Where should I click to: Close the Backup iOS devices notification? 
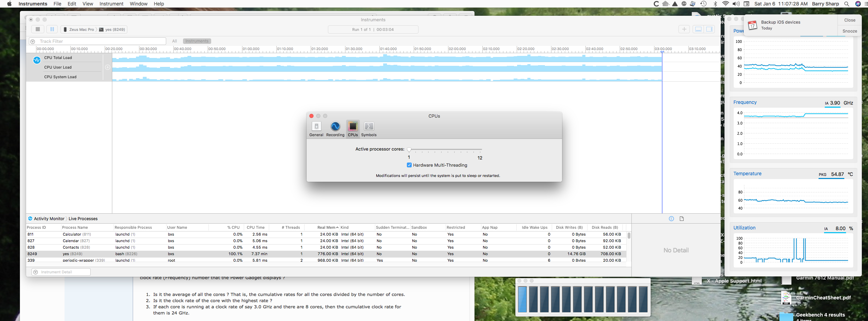850,20
